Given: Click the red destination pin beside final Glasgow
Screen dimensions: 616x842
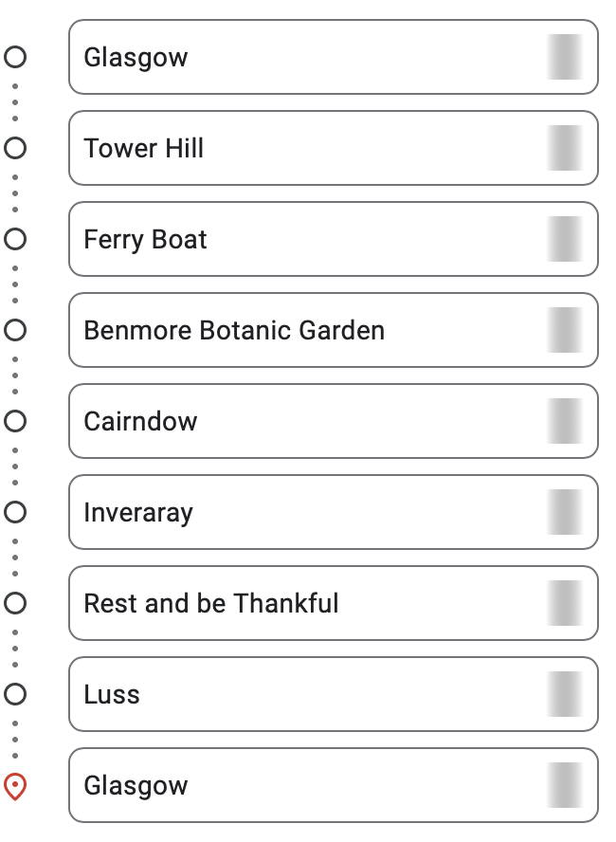Looking at the screenshot, I should point(15,787).
